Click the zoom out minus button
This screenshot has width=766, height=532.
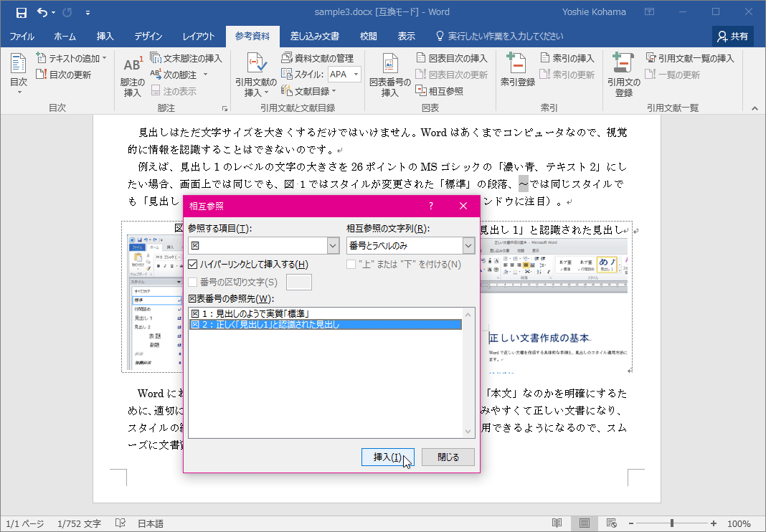point(631,523)
